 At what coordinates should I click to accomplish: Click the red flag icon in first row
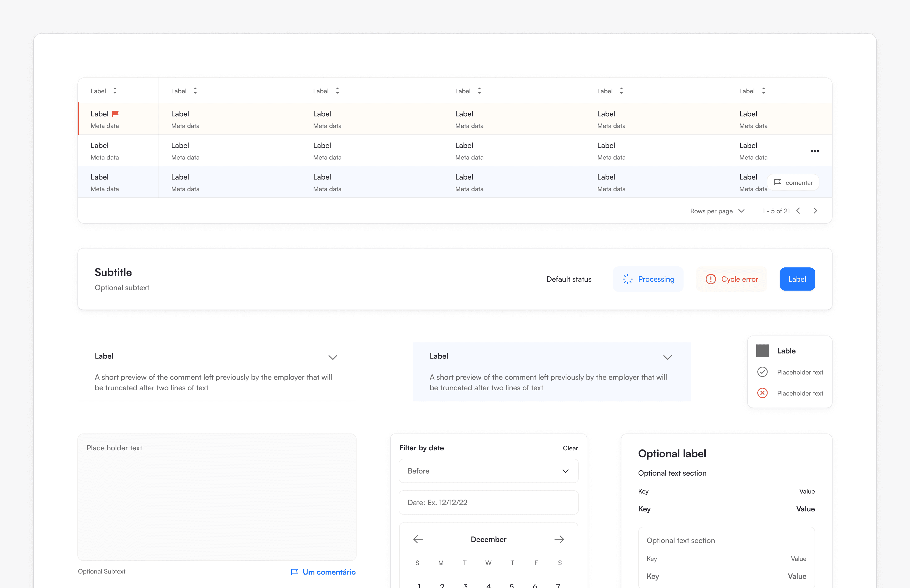pyautogui.click(x=115, y=113)
